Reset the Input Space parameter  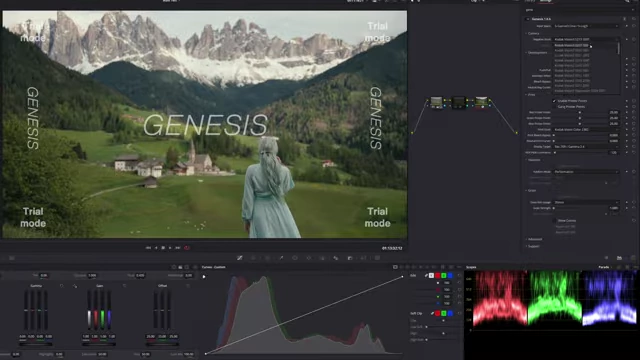pyautogui.click(x=633, y=26)
